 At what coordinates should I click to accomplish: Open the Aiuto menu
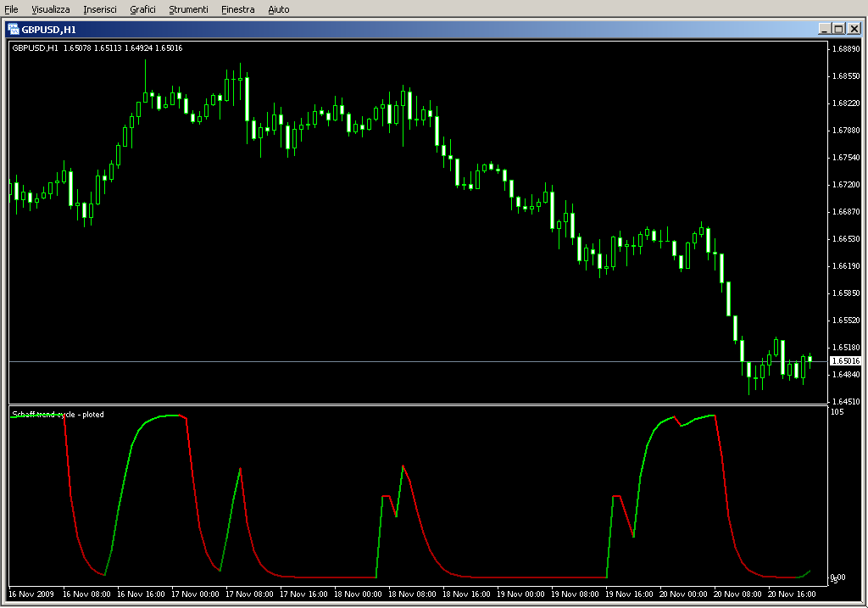coord(278,9)
